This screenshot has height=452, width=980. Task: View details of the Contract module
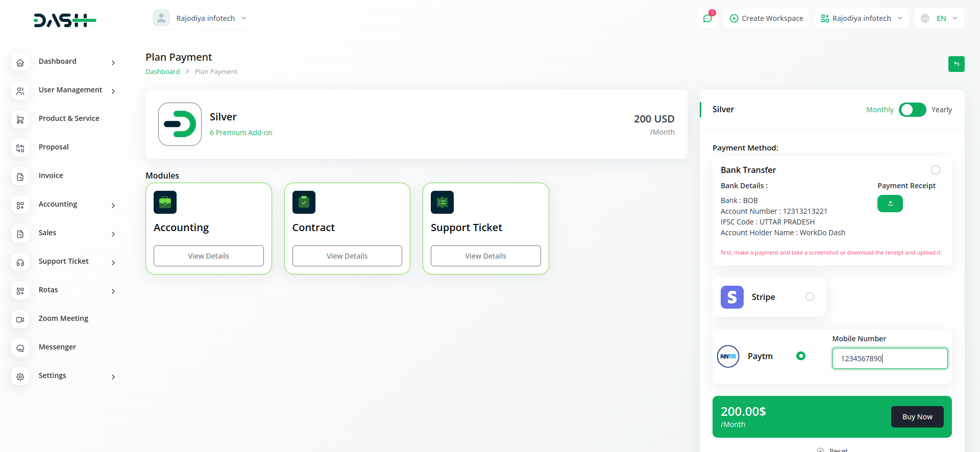pos(347,256)
